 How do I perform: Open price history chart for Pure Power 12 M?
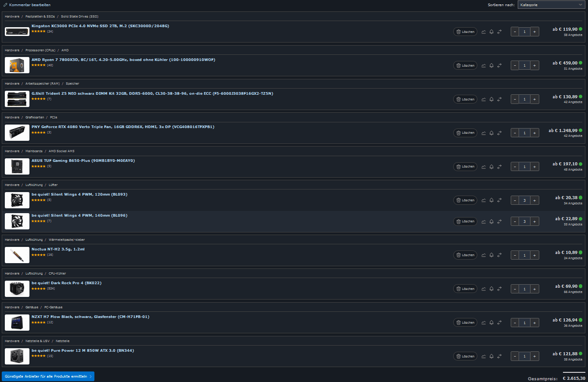tap(483, 357)
